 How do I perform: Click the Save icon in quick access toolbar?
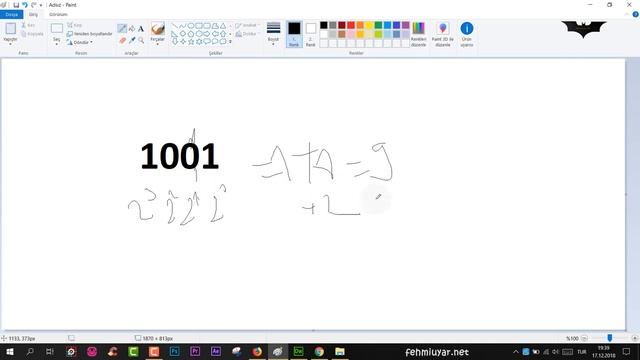(x=16, y=5)
